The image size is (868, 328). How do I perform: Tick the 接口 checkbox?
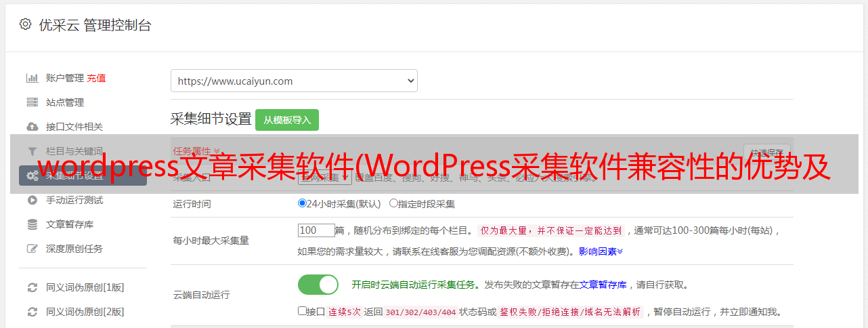point(302,311)
